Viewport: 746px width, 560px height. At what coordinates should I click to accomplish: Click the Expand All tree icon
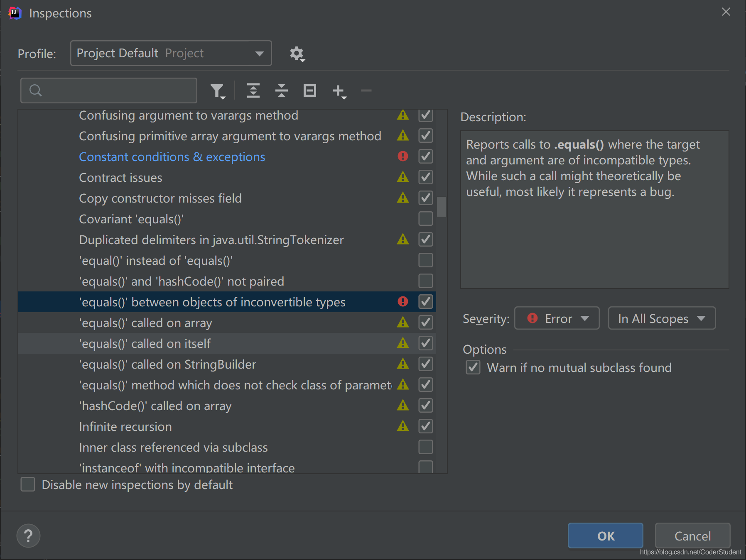tap(253, 90)
